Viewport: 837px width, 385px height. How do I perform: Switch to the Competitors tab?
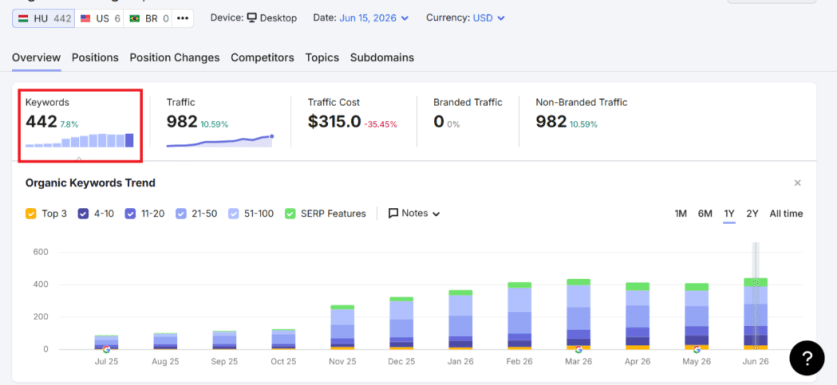pos(262,58)
